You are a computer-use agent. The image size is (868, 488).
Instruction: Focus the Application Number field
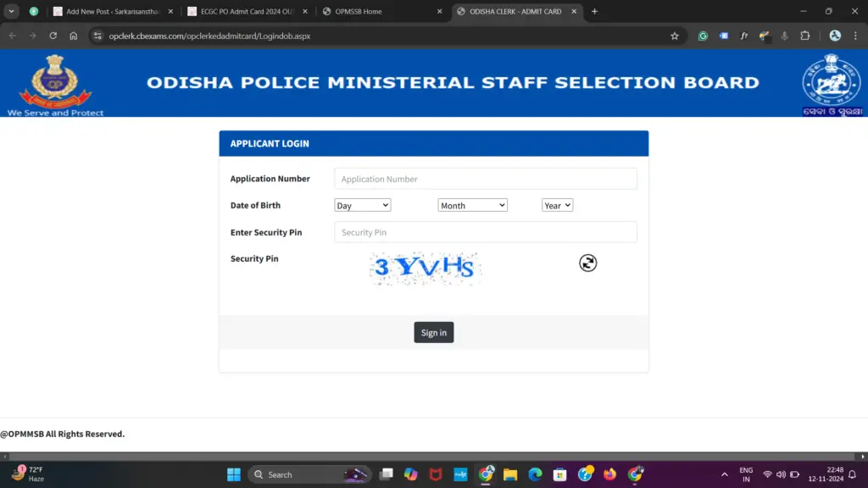[x=486, y=179]
